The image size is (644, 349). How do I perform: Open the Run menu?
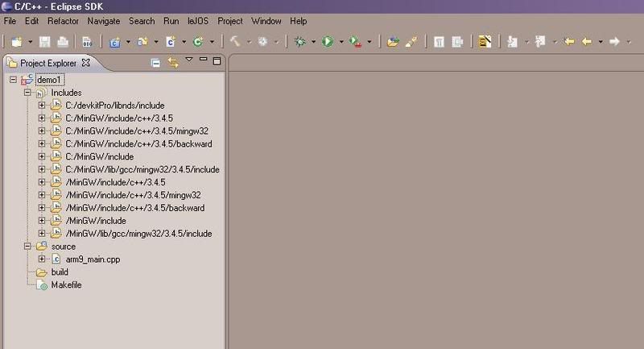171,21
